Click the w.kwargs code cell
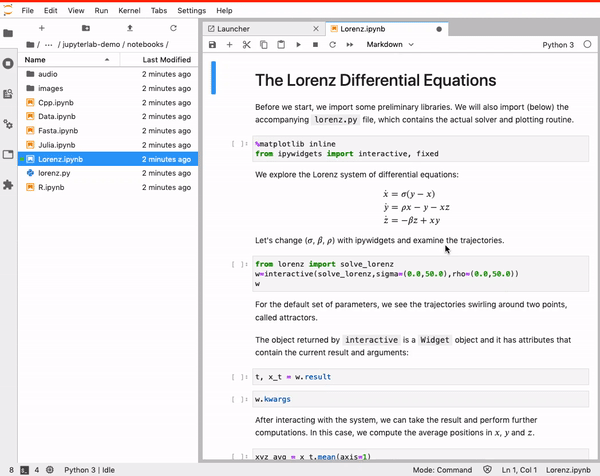 click(421, 399)
